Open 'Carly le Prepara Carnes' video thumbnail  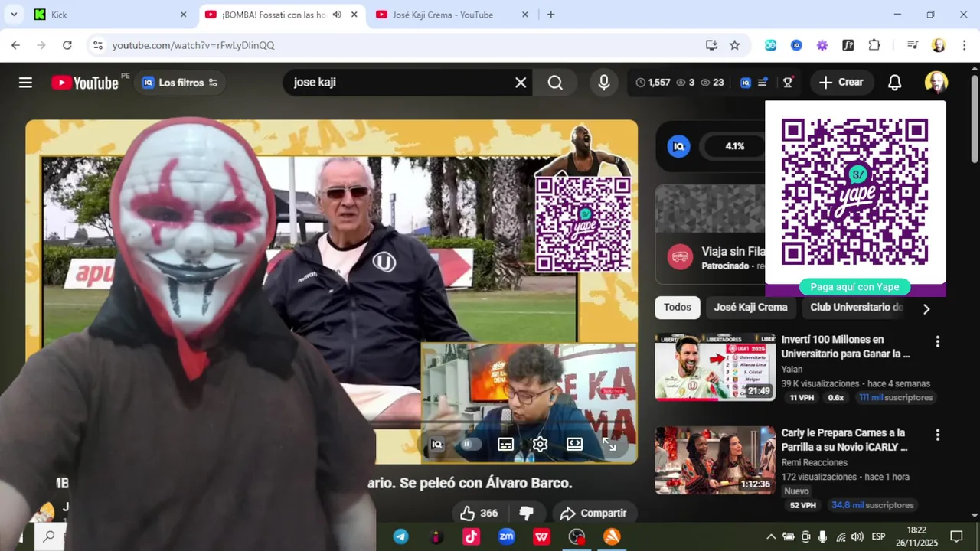715,460
